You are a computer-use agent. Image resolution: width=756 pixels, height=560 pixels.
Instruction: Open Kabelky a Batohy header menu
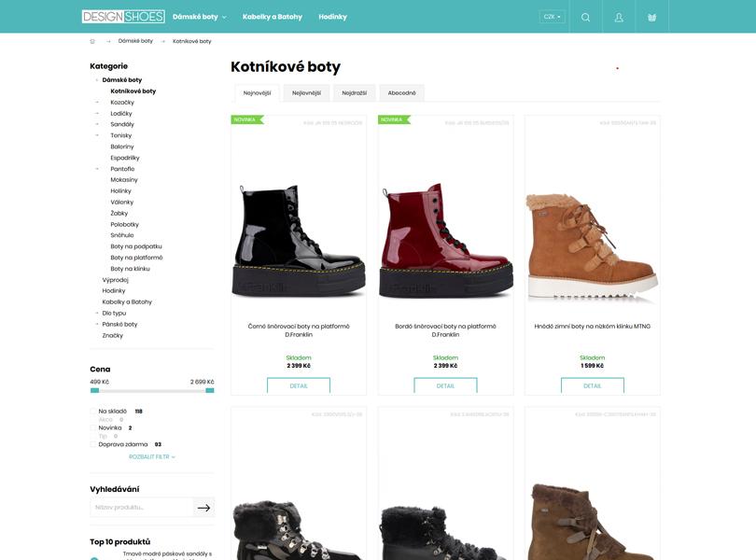[273, 17]
